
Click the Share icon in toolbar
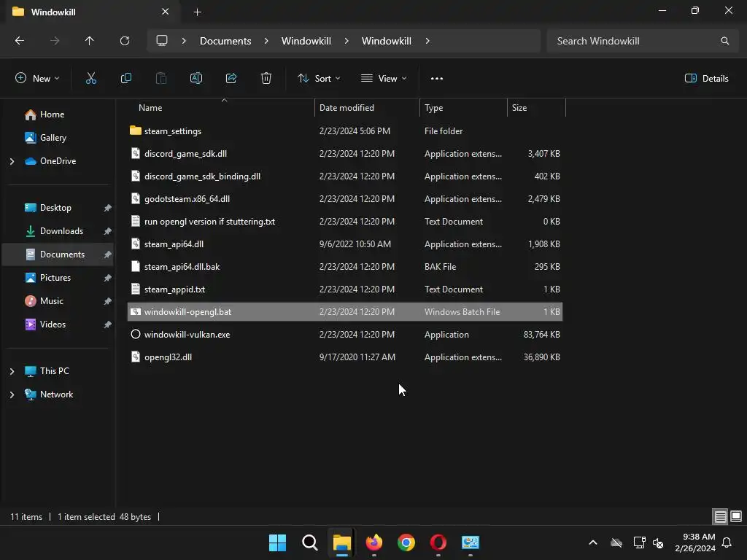(231, 79)
